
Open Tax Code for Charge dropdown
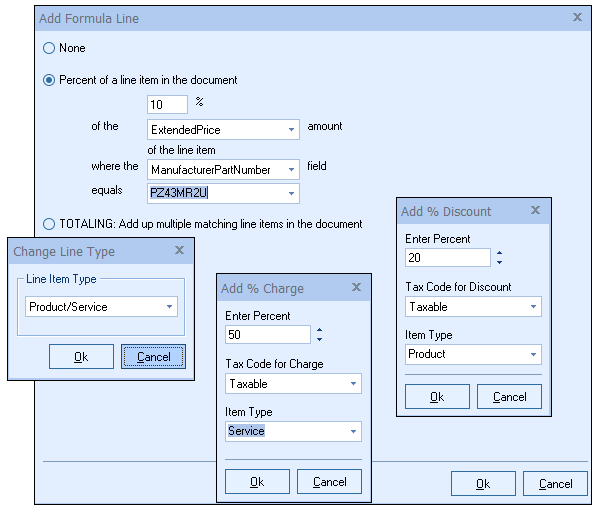tap(353, 384)
